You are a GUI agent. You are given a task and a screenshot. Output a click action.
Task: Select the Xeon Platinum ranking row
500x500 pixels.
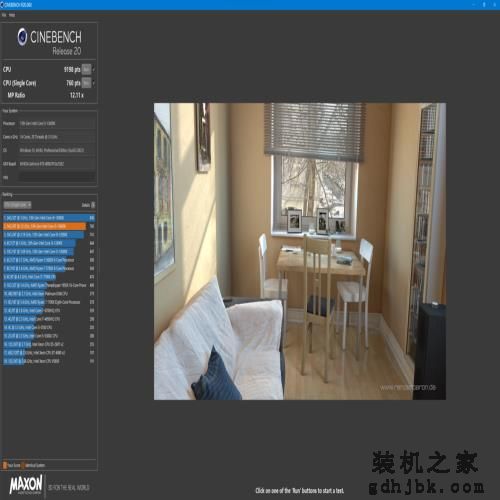point(49,294)
